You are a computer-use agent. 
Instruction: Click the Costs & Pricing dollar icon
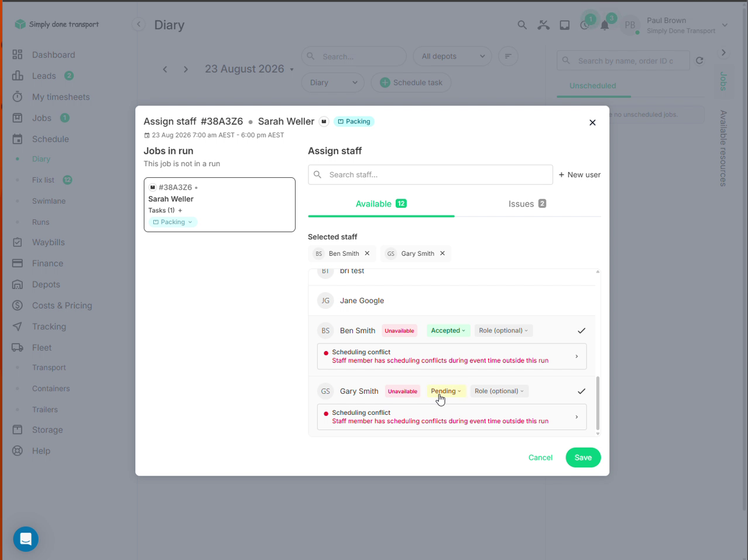(x=18, y=305)
